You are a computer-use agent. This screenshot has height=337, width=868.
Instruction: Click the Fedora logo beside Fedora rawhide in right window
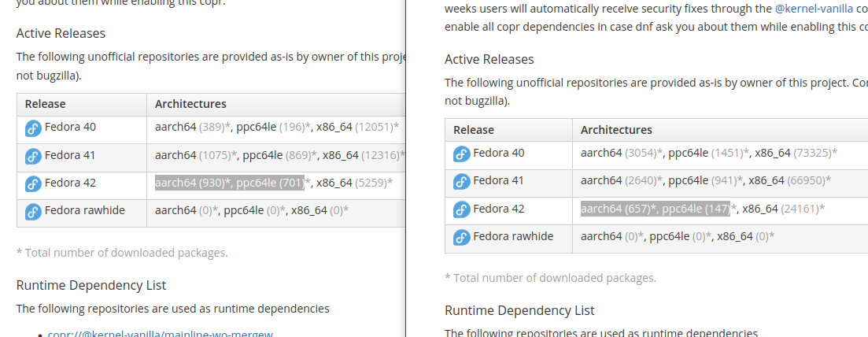[x=462, y=238]
